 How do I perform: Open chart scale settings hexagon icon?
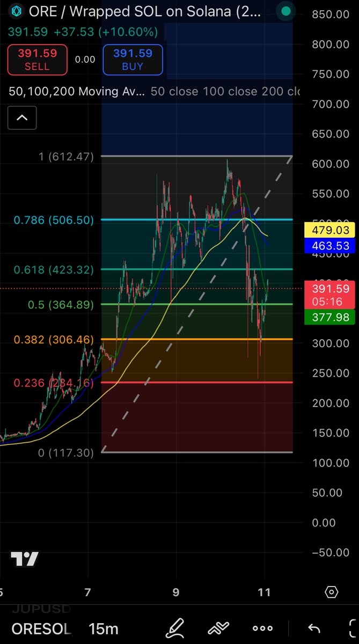coord(332,592)
